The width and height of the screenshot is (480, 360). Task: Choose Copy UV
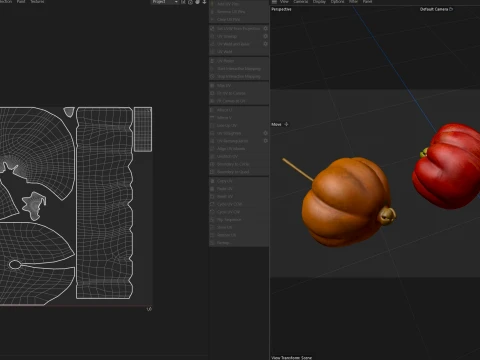click(239, 181)
